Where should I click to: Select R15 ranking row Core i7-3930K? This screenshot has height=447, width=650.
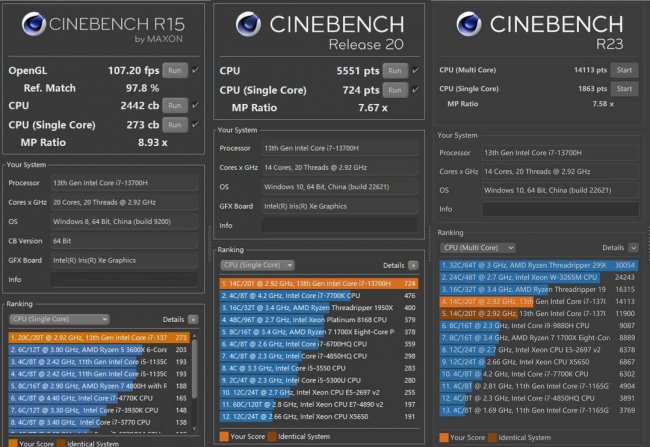click(99, 410)
